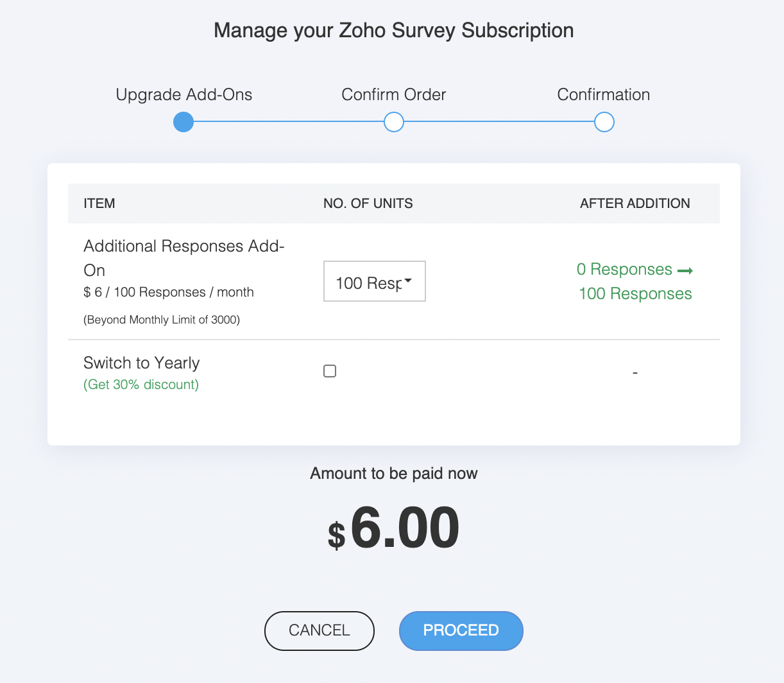Click the ITEM column header

click(99, 203)
